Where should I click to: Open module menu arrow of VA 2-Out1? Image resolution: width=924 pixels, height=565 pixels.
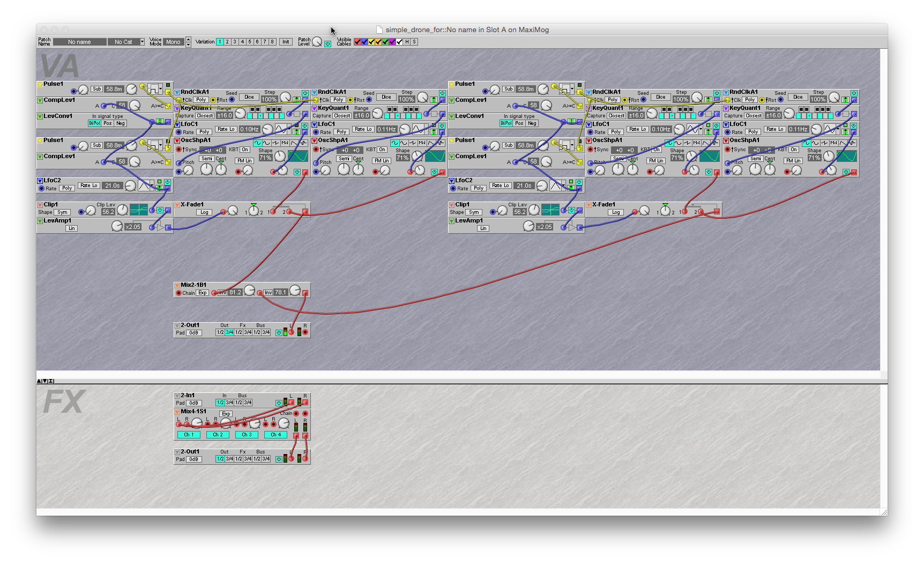(x=177, y=325)
